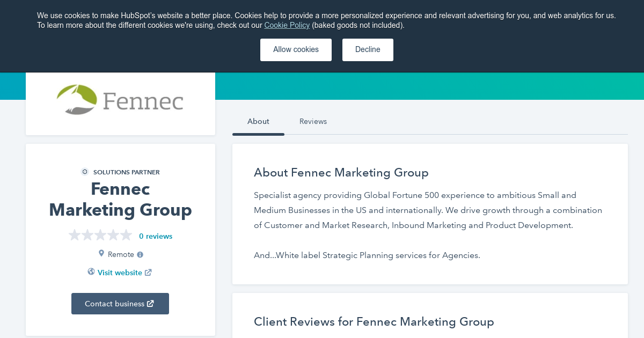Viewport: 644px width, 338px height.
Task: Accept cookies with Allow cookies button
Action: pyautogui.click(x=296, y=50)
